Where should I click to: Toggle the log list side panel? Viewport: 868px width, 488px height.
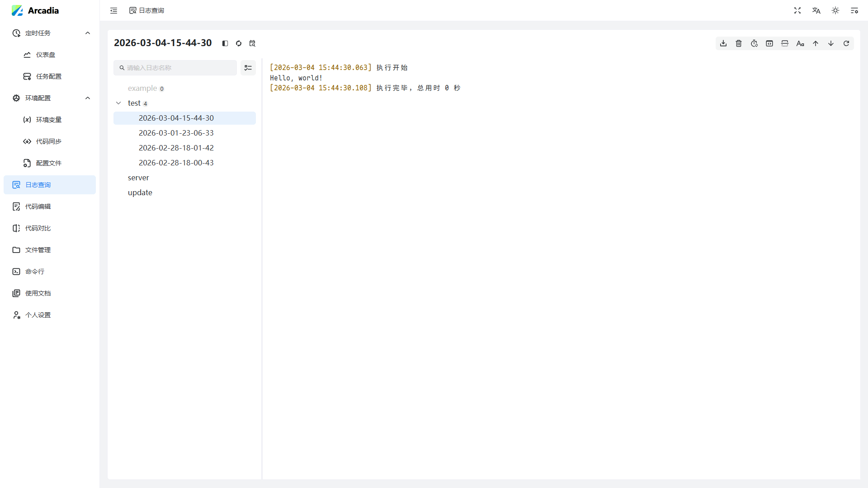point(225,43)
